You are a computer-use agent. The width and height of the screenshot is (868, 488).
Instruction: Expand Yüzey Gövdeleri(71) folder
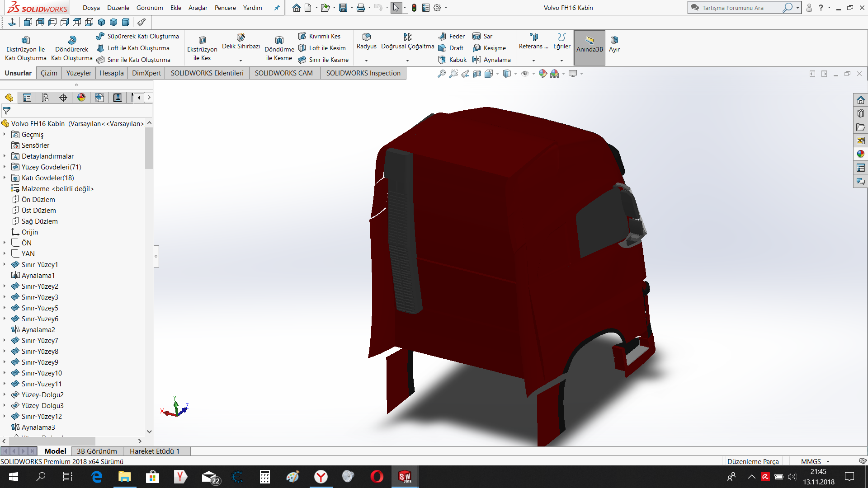5,167
